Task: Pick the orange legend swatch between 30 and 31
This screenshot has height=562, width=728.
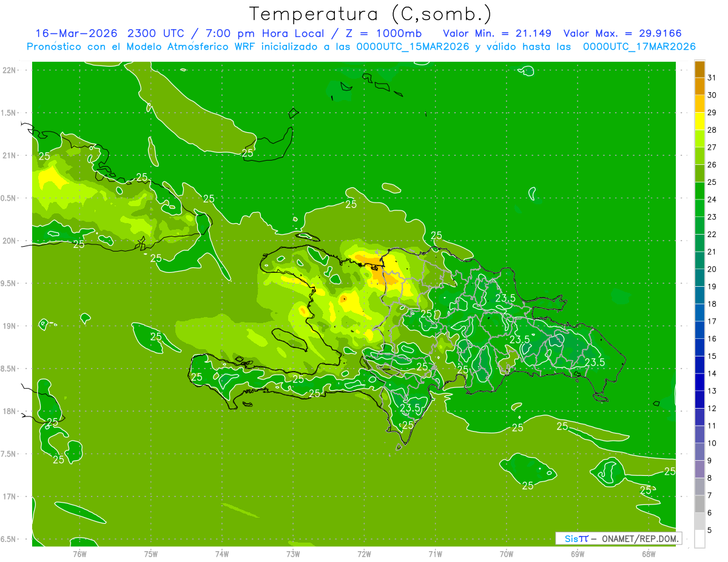Action: 699,86
